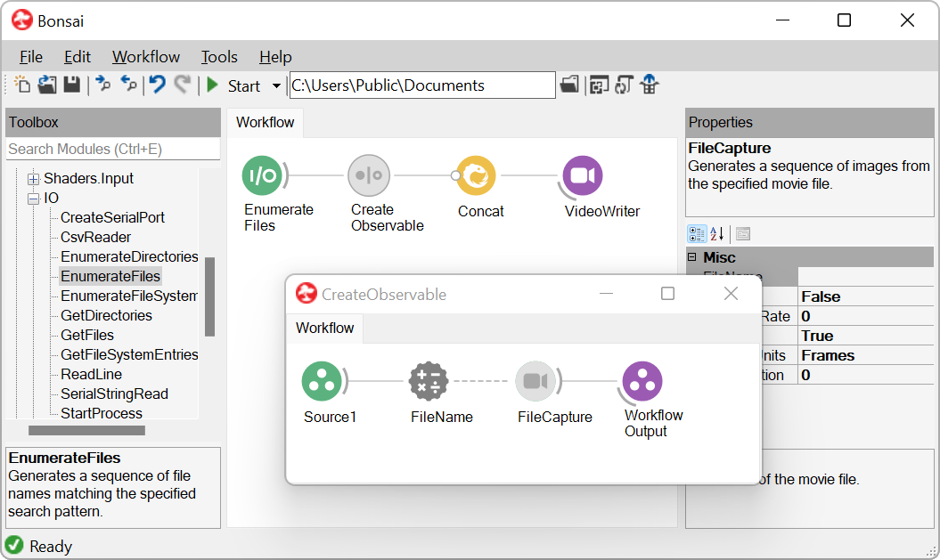Click the Reload extensions toolbar icon
This screenshot has width=940, height=560.
click(624, 85)
